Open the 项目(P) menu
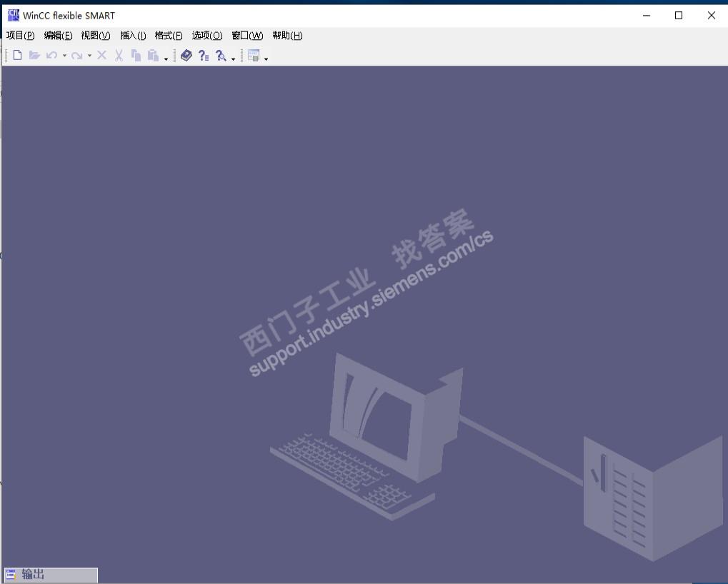The width and height of the screenshot is (728, 584). (x=21, y=35)
